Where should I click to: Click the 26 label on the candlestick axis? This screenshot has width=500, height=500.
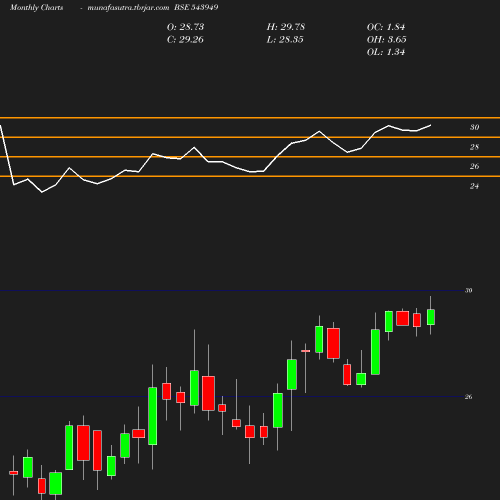(468, 397)
